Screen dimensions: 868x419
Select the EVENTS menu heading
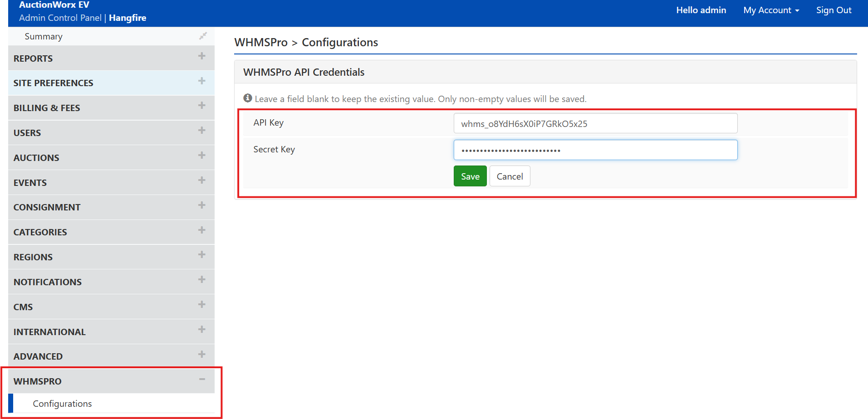(30, 183)
